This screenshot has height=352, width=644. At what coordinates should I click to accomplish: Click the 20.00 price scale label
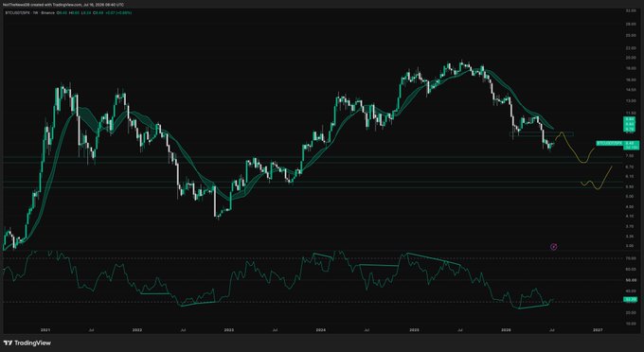[630, 58]
